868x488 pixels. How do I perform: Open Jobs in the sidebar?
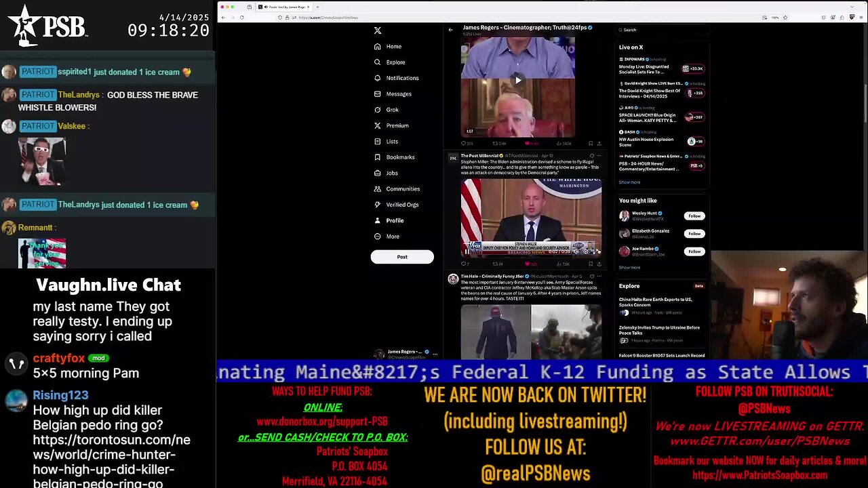click(386, 173)
